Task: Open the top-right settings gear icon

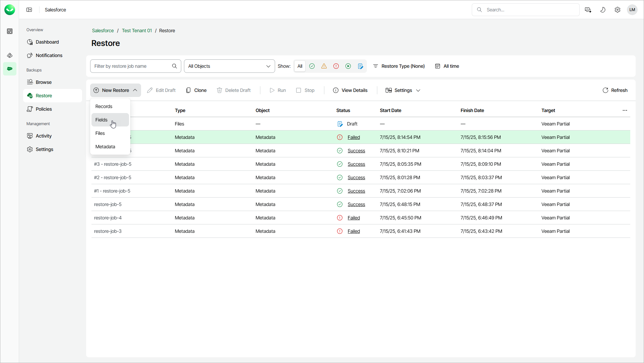Action: point(618,10)
